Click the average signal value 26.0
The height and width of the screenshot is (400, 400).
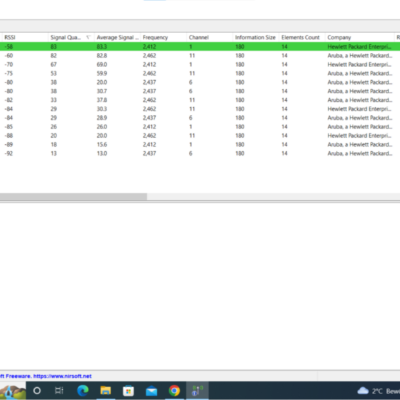(102, 127)
